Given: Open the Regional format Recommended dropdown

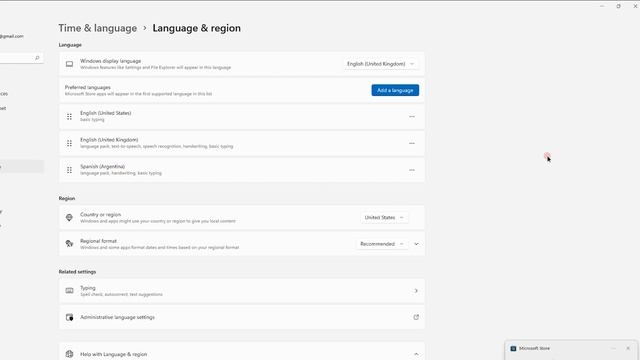Looking at the screenshot, I should point(382,244).
